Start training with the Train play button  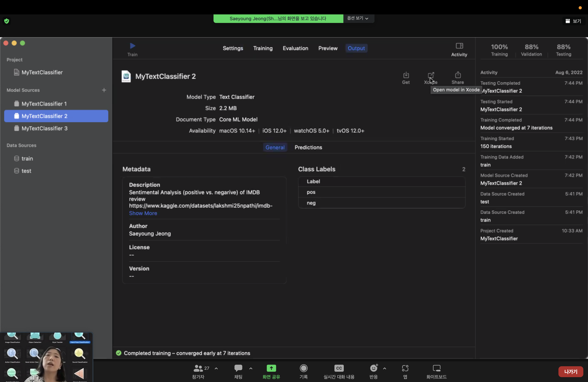coord(132,46)
